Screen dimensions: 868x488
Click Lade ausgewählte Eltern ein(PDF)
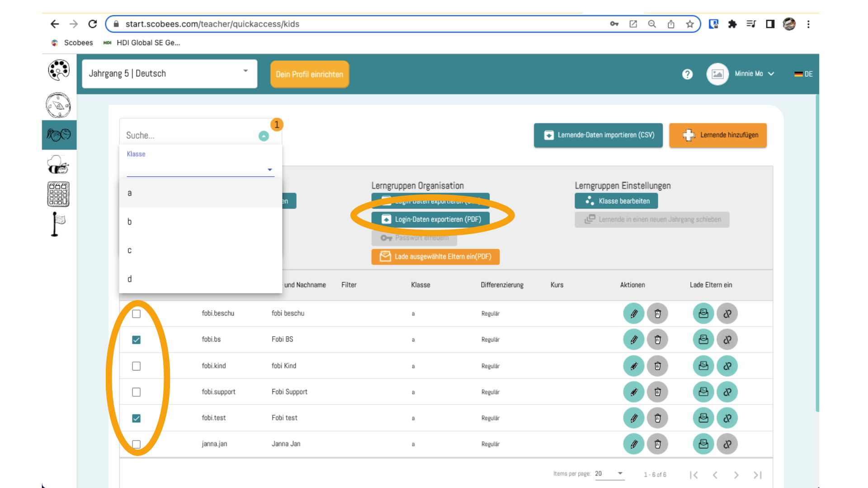(435, 257)
